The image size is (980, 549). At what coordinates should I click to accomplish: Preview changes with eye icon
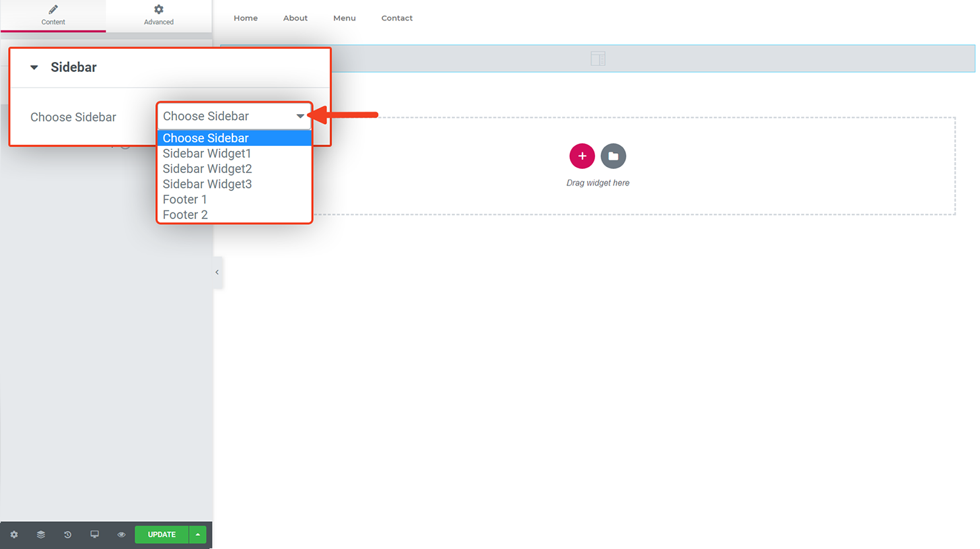[122, 534]
